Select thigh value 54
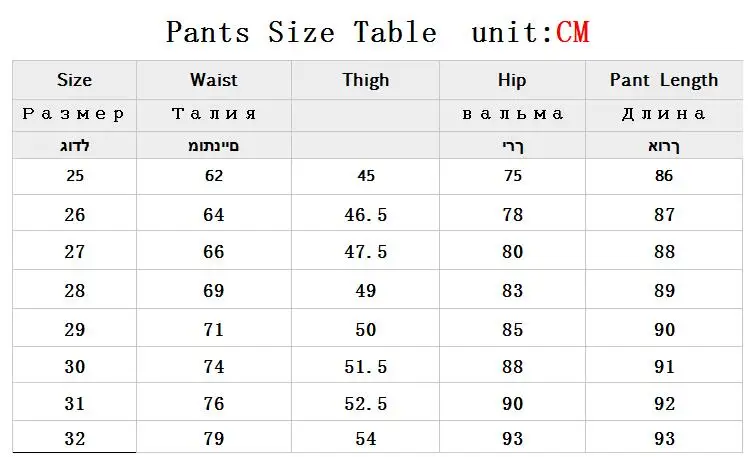The height and width of the screenshot is (457, 755). coord(365,438)
